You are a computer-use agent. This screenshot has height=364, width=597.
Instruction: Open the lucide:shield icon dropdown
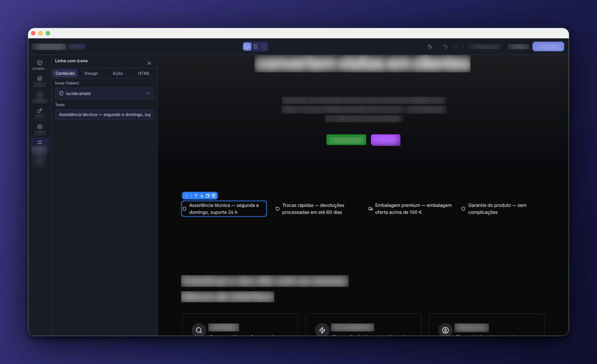[104, 93]
